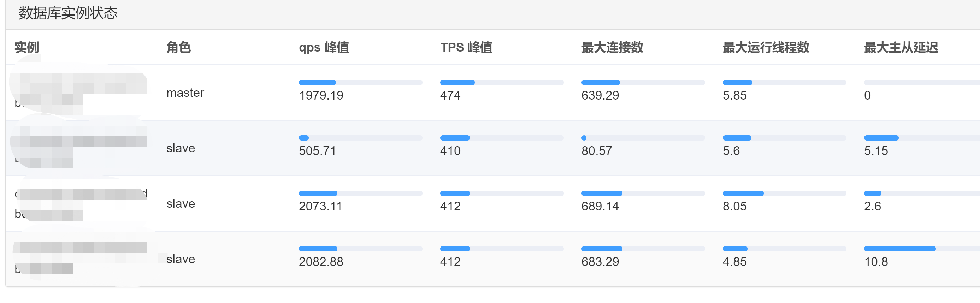Click the 2073.11 qps value
This screenshot has width=980, height=303.
(320, 207)
